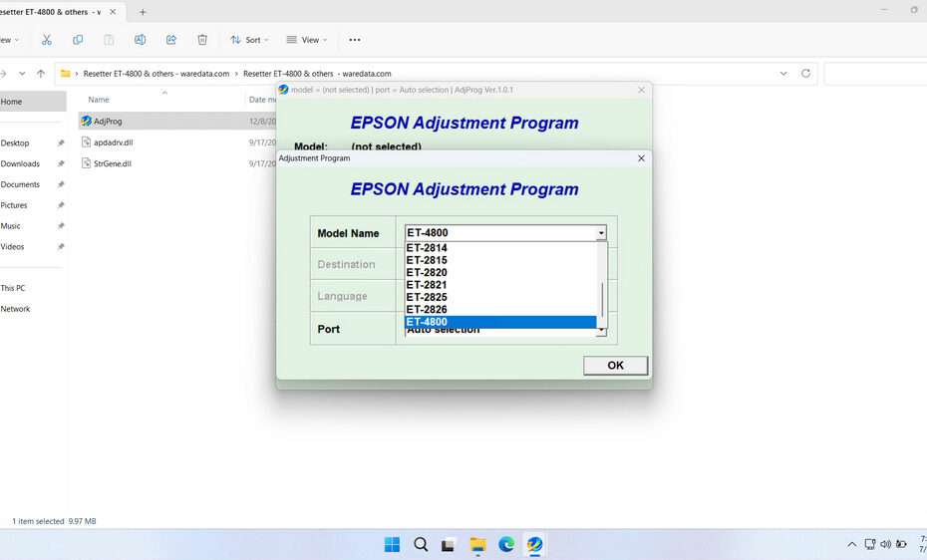Click the pin icon next to Downloads

point(60,163)
